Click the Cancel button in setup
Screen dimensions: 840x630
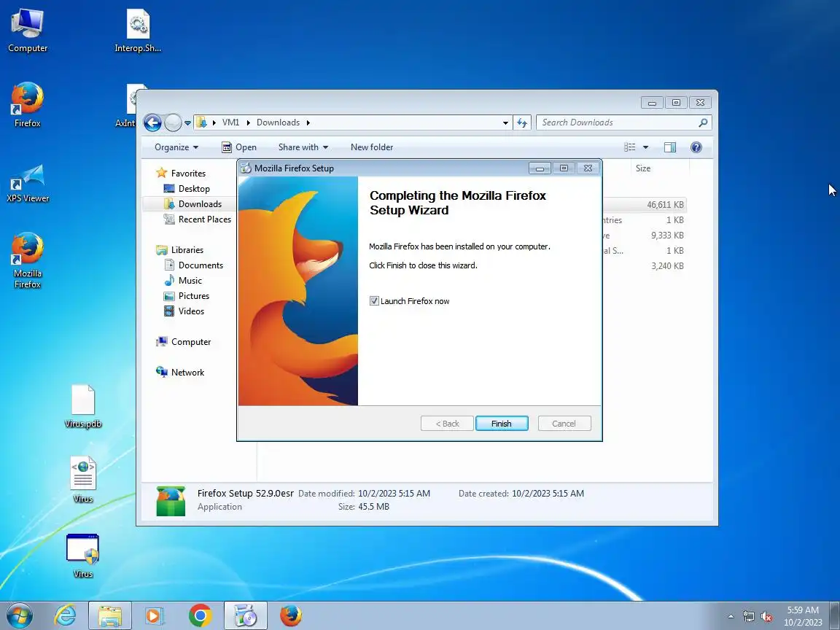click(x=564, y=423)
